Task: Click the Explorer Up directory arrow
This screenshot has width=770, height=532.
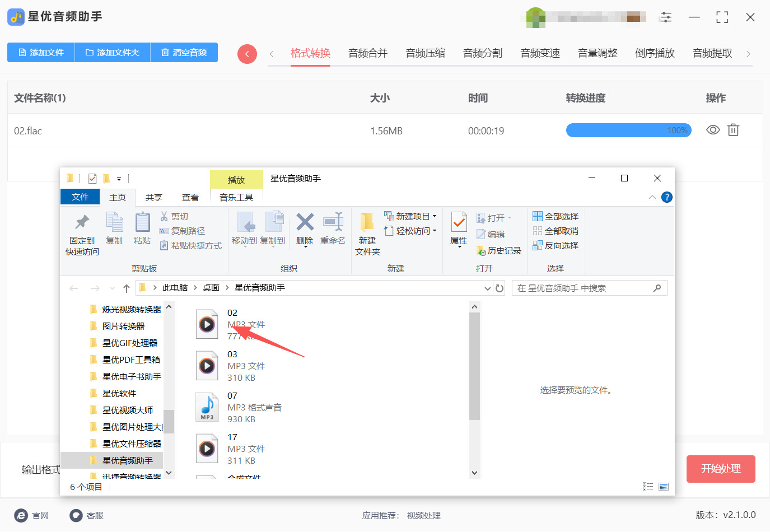Action: coord(127,288)
